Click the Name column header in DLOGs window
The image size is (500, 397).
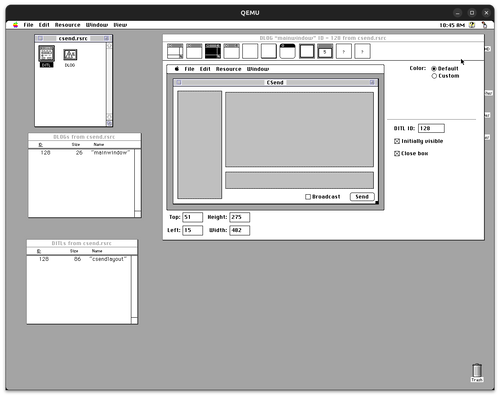[99, 145]
